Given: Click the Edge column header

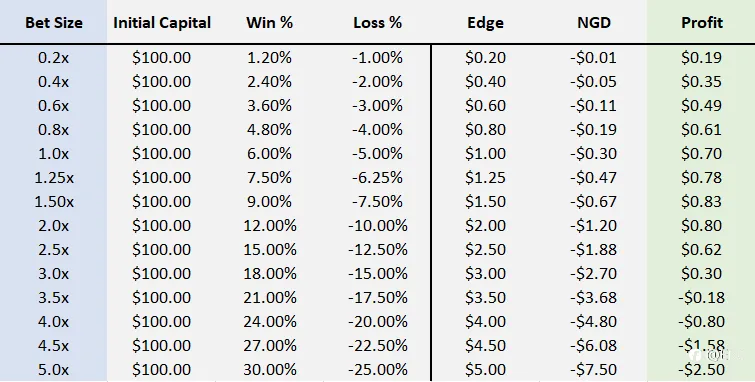Looking at the screenshot, I should tap(485, 23).
